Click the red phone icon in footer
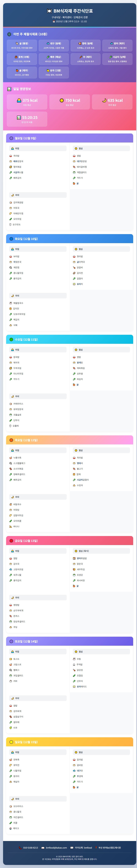The width and height of the screenshot is (137, 868). pyautogui.click(x=20, y=848)
